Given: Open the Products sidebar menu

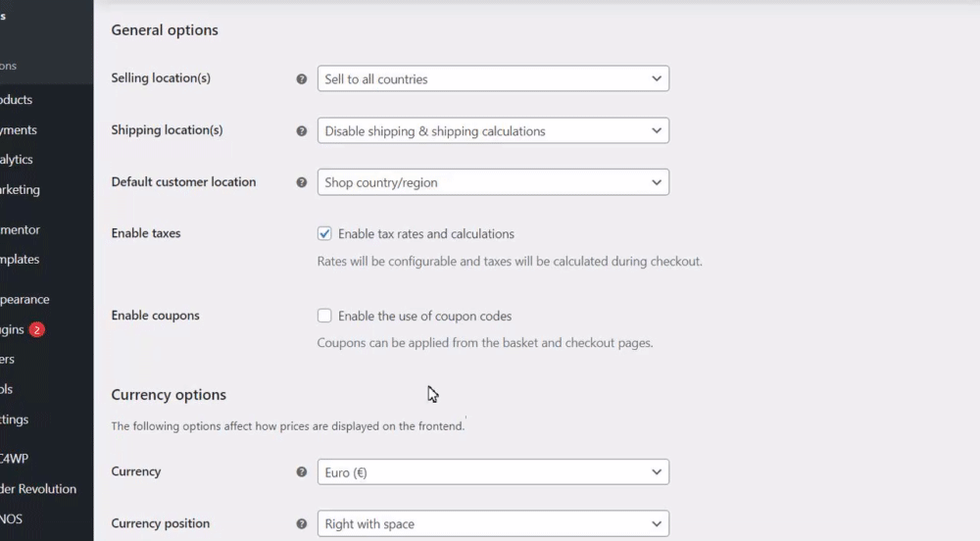Looking at the screenshot, I should coord(17,100).
